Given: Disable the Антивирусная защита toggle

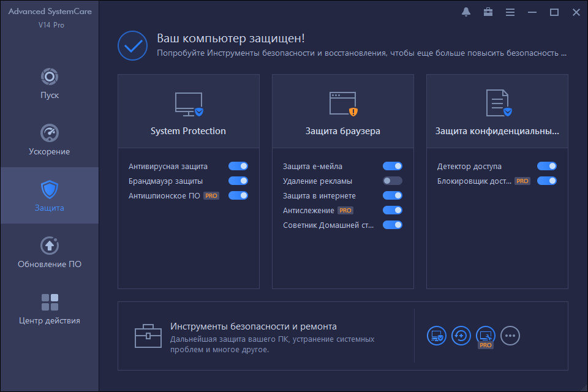Looking at the screenshot, I should 239,166.
